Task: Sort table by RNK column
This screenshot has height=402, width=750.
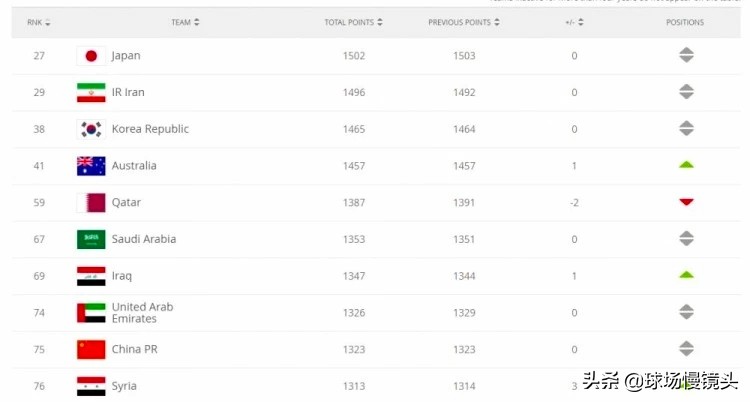Action: click(x=39, y=22)
